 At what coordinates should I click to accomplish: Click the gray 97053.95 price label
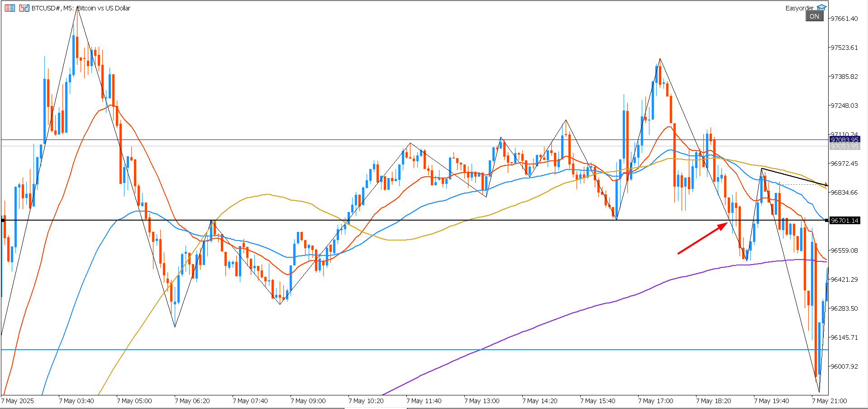coord(844,146)
